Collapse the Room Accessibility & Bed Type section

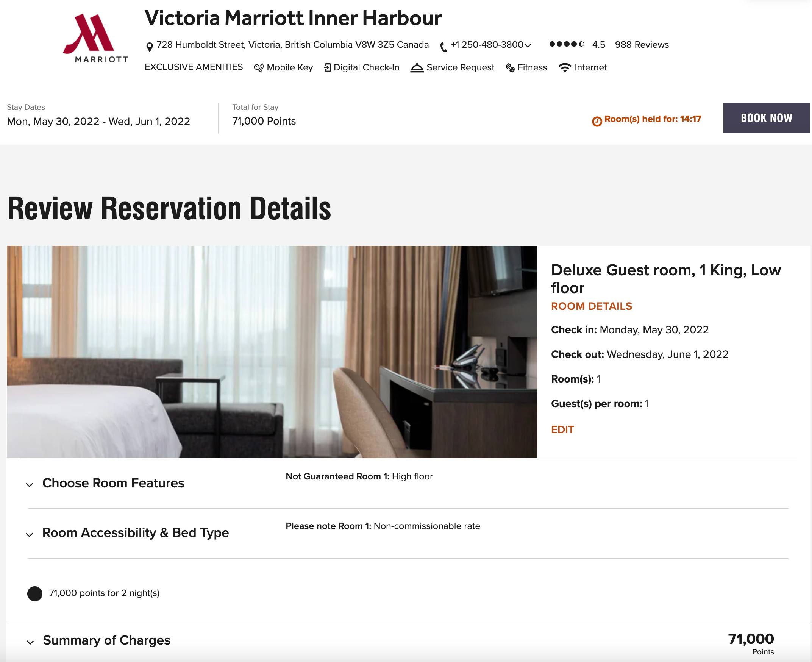click(30, 535)
